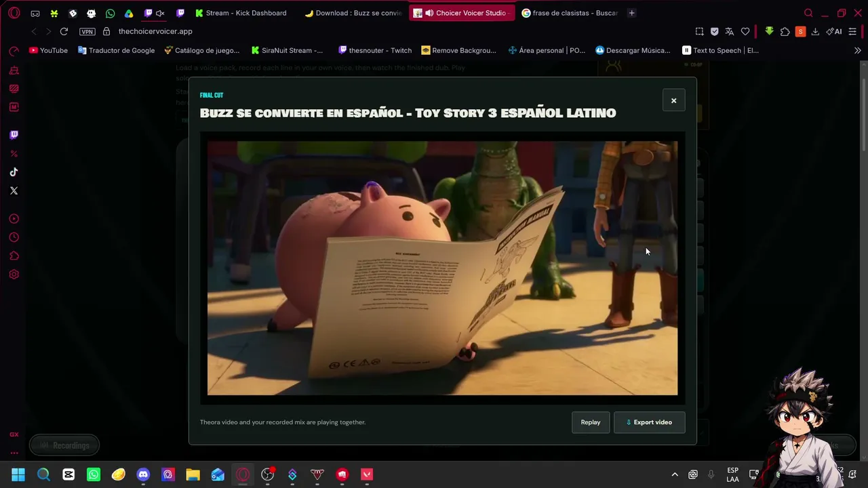View site security lock info

106,31
